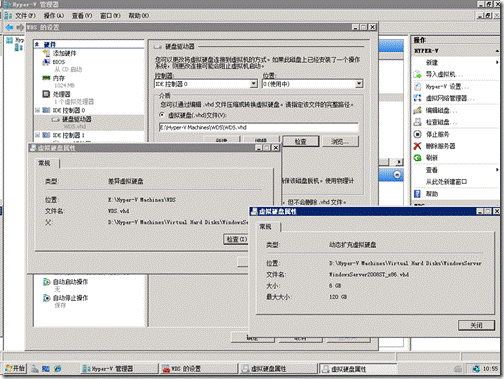Collapse the IDE 控制器 1 tree node
Viewport: 504px width, 379px height.
[x=38, y=135]
